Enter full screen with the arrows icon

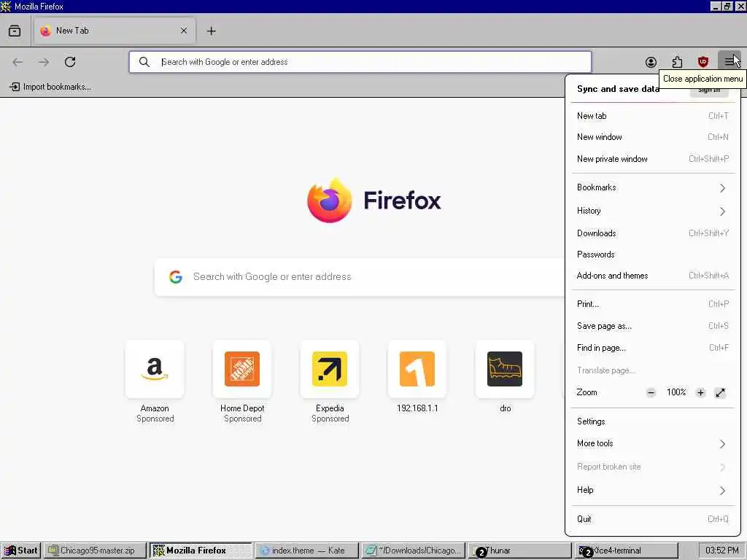pyautogui.click(x=720, y=393)
